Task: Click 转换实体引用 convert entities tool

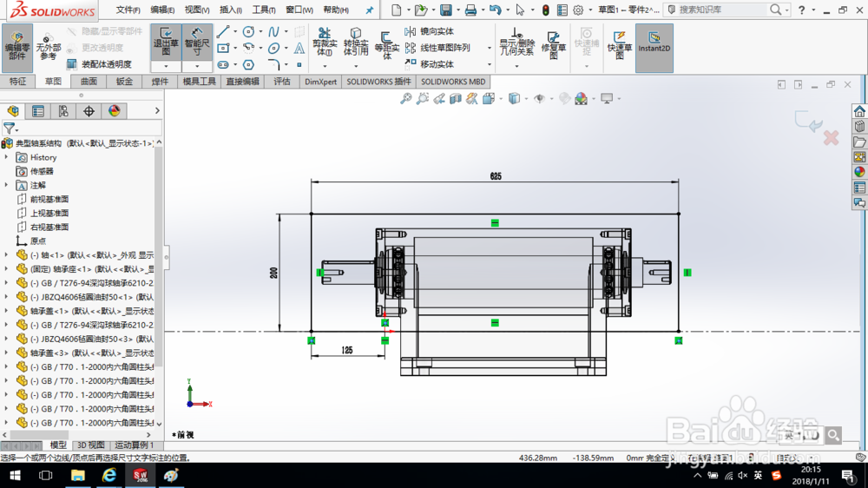Action: 355,43
